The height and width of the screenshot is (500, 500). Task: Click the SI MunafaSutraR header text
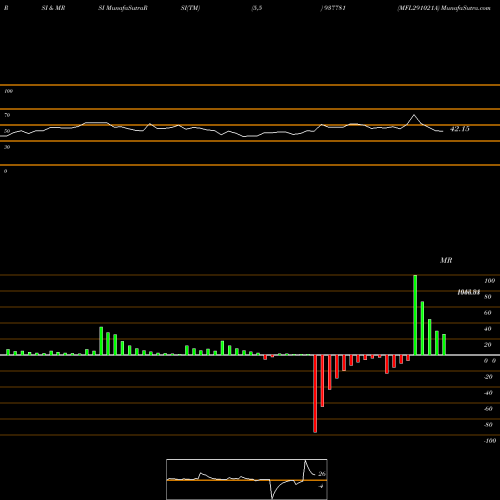pyautogui.click(x=123, y=8)
